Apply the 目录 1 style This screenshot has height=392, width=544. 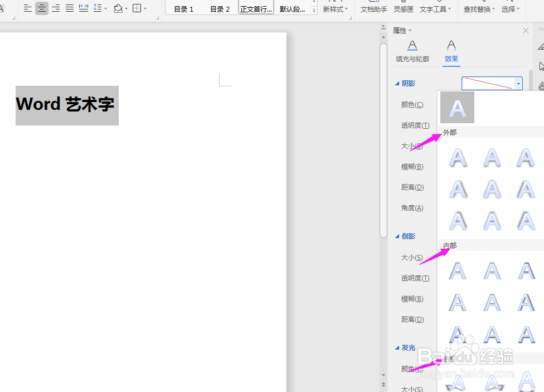click(x=183, y=9)
